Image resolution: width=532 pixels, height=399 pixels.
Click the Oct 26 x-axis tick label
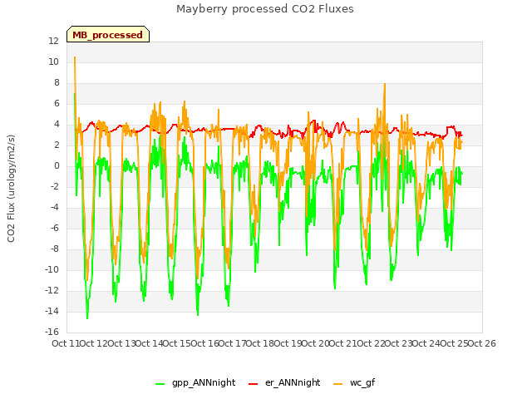(x=481, y=343)
